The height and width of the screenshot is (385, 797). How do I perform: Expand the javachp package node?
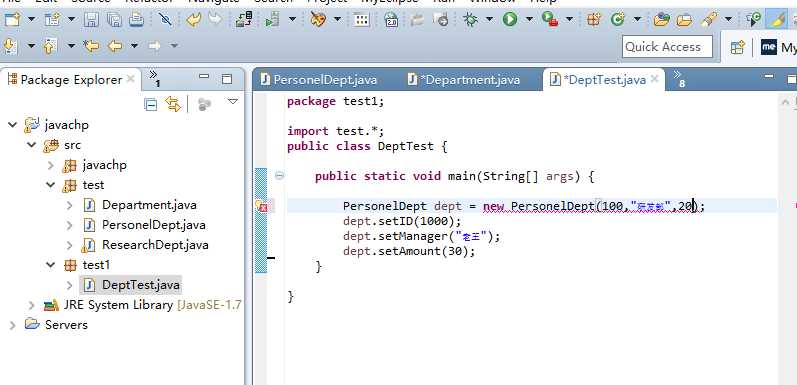50,165
